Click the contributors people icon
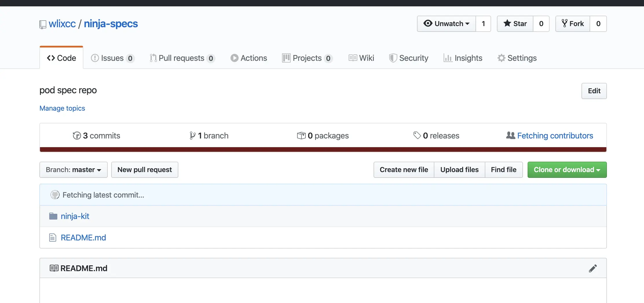Image resolution: width=644 pixels, height=303 pixels. pos(511,135)
